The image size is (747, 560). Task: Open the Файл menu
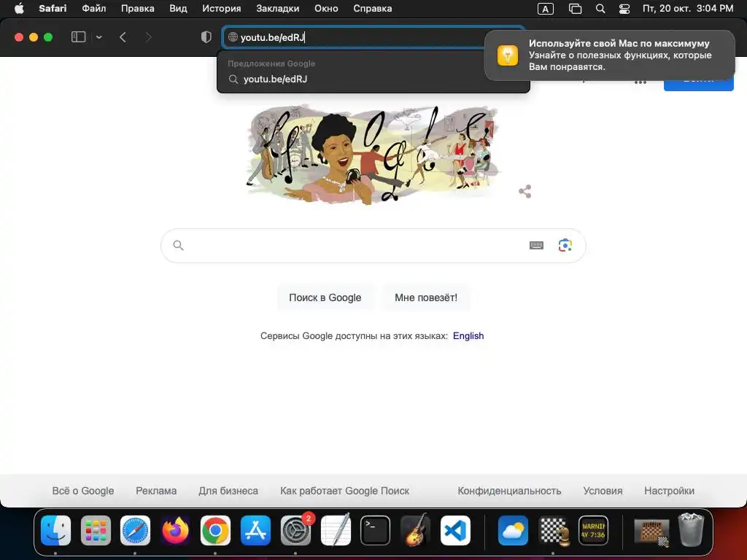point(94,9)
